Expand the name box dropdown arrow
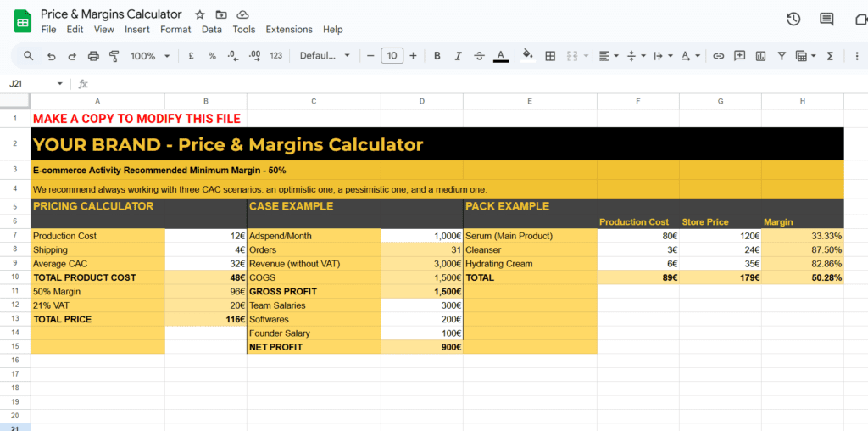 point(59,84)
